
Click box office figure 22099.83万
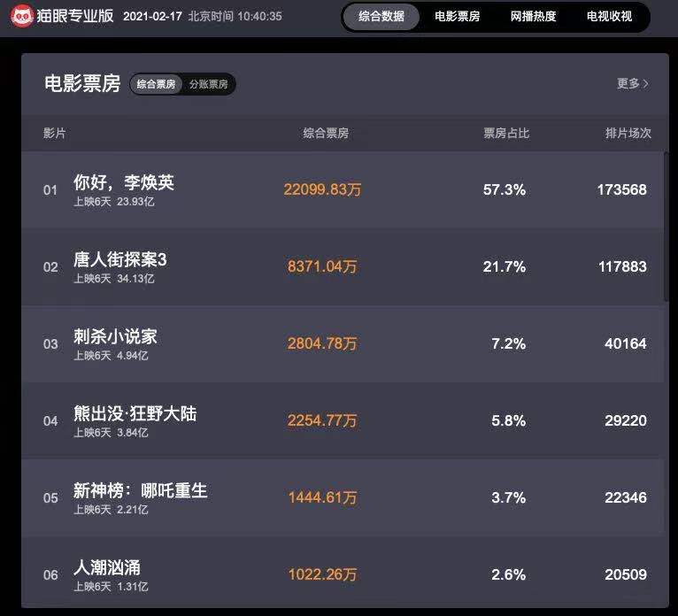[x=322, y=190]
